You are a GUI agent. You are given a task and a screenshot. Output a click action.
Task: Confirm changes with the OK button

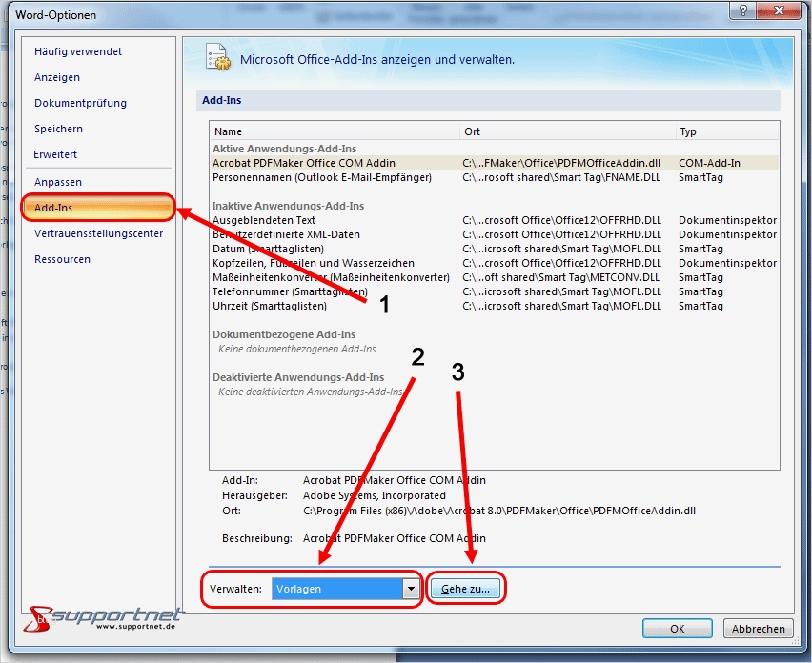click(x=677, y=628)
